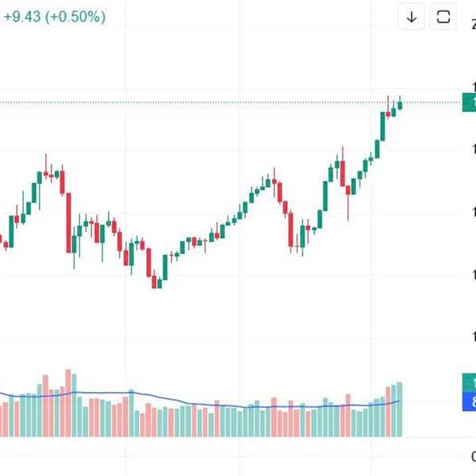Click the tallest red volume bar on the left

pyautogui.click(x=67, y=403)
